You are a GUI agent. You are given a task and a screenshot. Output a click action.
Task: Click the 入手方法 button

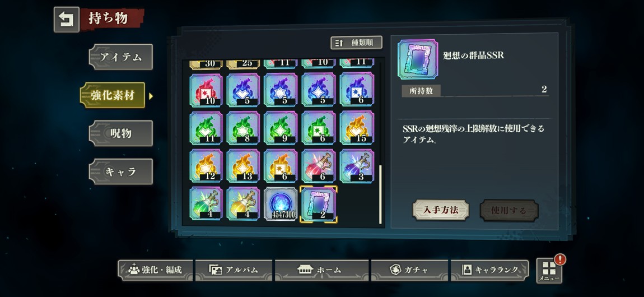(x=441, y=210)
